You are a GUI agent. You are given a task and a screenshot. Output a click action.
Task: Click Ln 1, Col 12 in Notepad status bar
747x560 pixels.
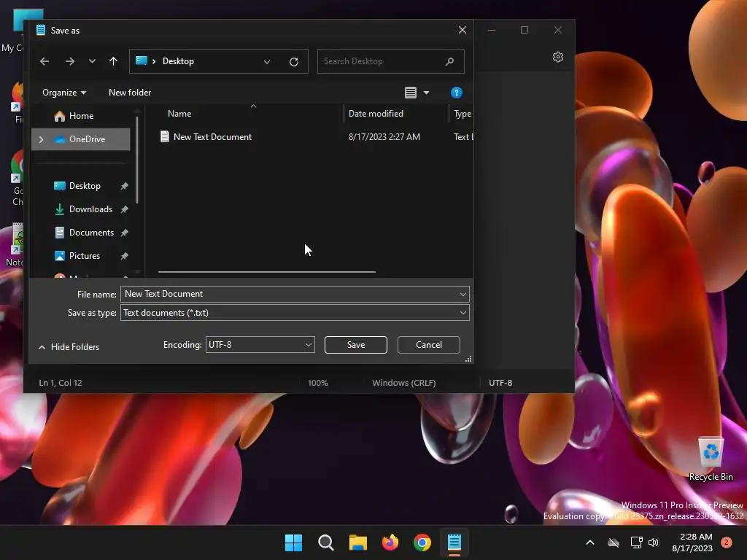tap(61, 383)
